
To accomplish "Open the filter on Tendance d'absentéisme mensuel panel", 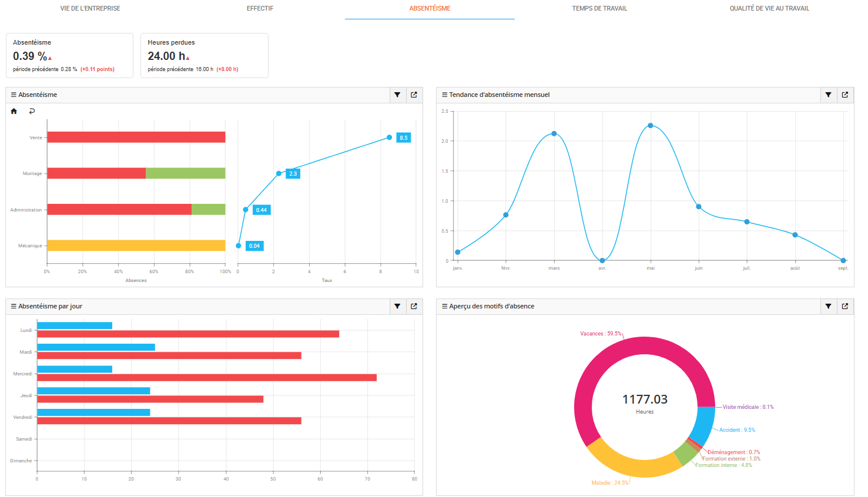I will click(828, 95).
